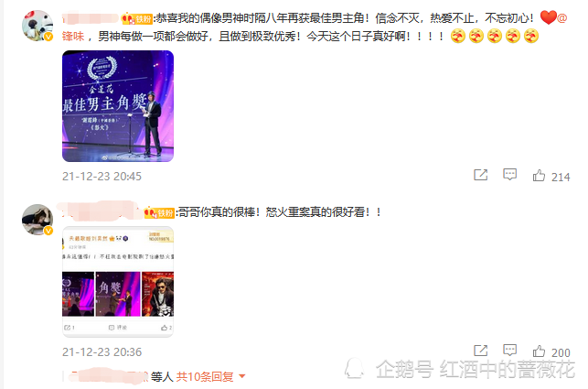Open blurred replier name beside 等人
Image resolution: width=588 pixels, height=389 pixels.
109,376
